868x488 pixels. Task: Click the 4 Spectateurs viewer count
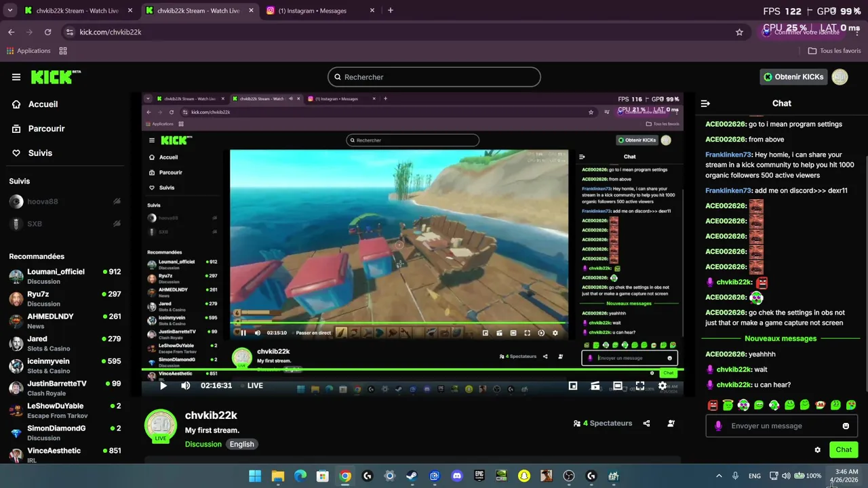pos(603,424)
